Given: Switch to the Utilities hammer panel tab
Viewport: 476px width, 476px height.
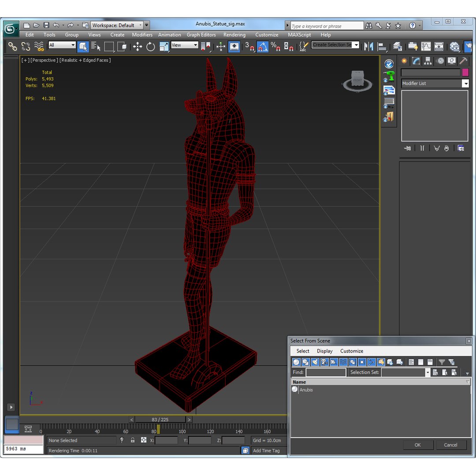Looking at the screenshot, I should click(463, 61).
